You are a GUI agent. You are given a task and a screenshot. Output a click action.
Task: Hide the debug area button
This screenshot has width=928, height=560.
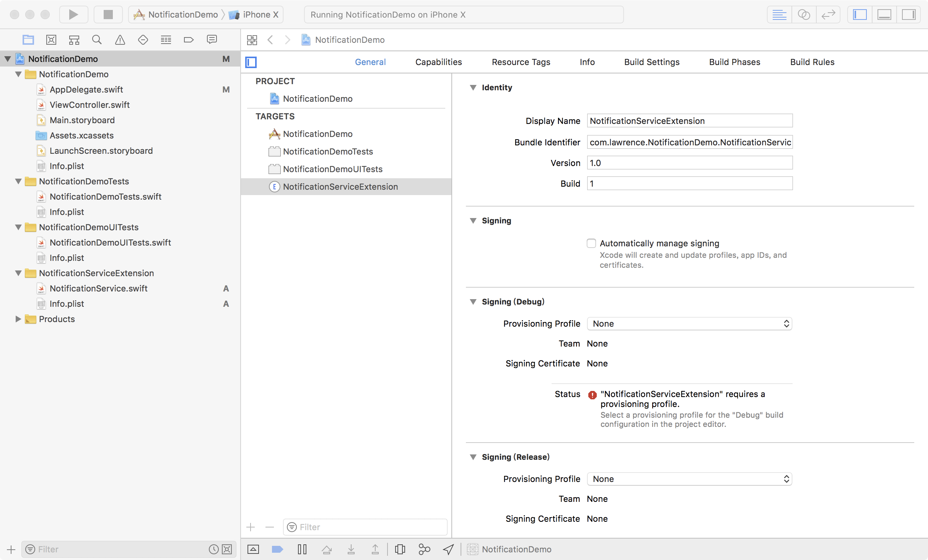click(253, 550)
